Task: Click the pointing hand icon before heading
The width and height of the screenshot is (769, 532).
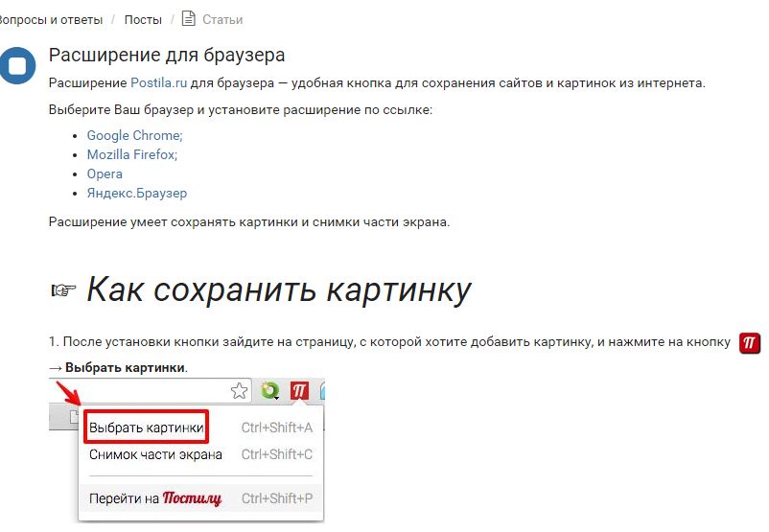Action: [63, 290]
